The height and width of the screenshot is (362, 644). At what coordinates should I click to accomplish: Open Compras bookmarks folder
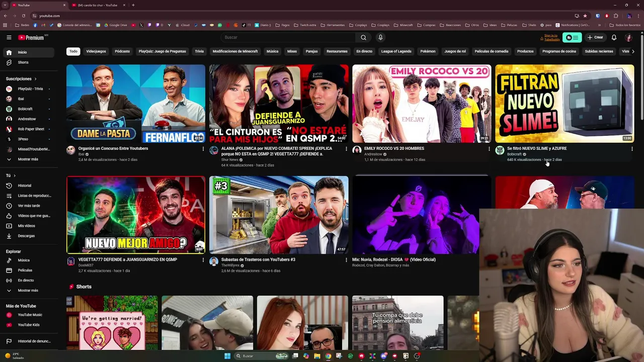coord(426,25)
